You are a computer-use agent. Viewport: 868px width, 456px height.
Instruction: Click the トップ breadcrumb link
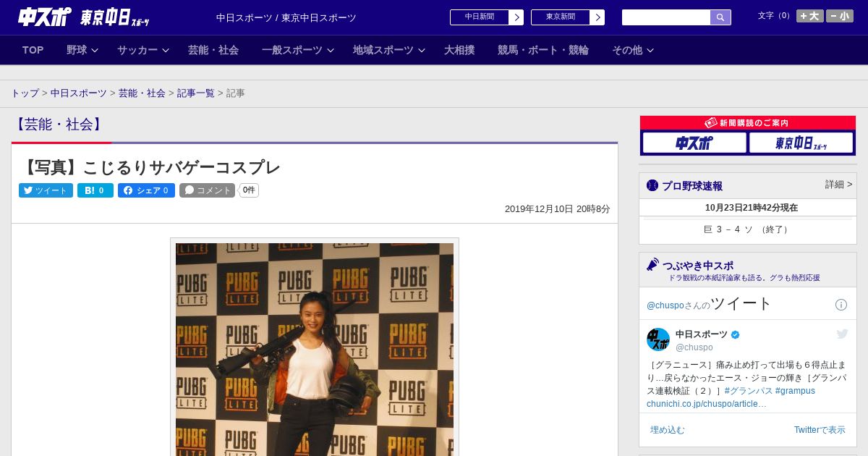[25, 93]
